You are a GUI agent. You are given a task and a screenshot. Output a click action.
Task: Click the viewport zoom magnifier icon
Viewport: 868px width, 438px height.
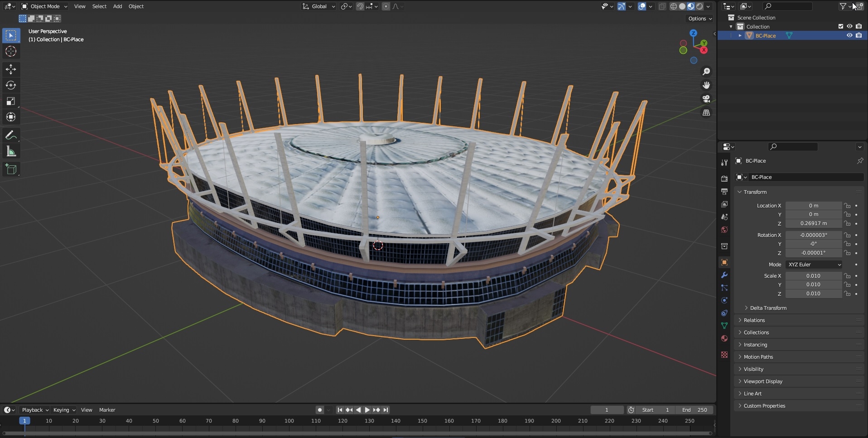point(706,72)
